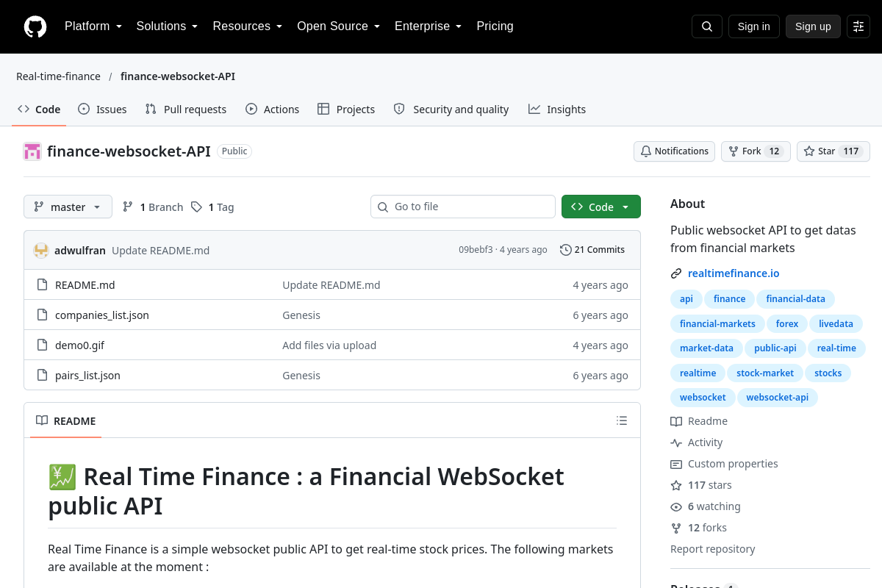The height and width of the screenshot is (588, 882).
Task: Click the fork icon beside 12 forks
Action: 676,528
